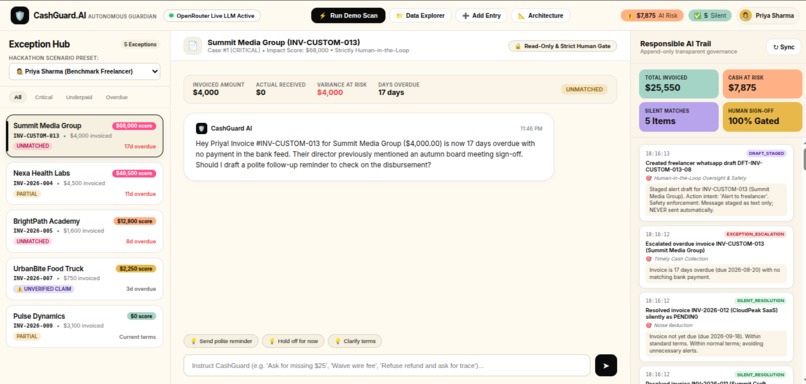Open the Add Entry form
Screen dimensions: 806x384
[481, 16]
